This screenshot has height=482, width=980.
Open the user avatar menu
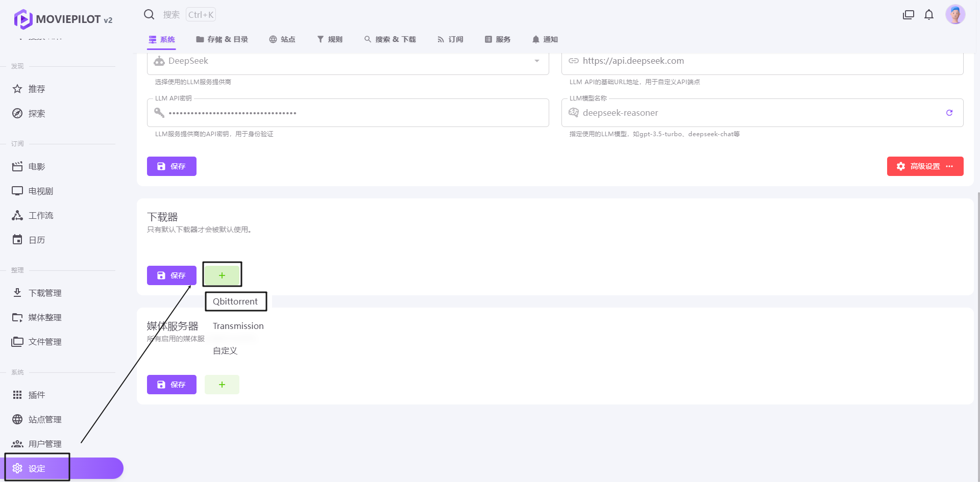(955, 15)
